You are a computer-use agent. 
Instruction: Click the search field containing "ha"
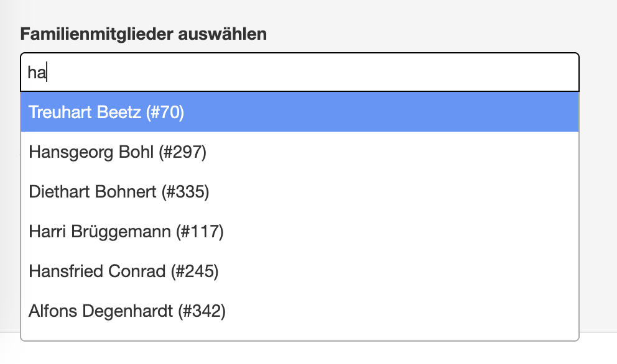coord(300,73)
